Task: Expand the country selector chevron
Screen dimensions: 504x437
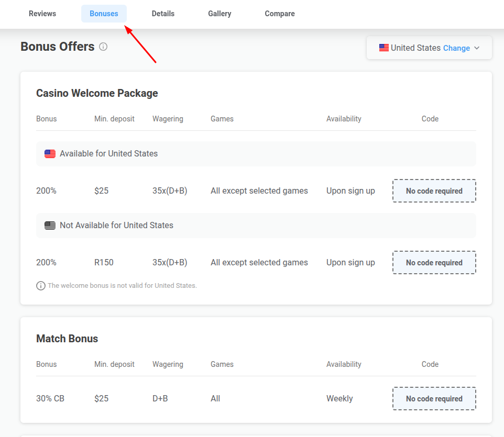Action: pos(477,48)
